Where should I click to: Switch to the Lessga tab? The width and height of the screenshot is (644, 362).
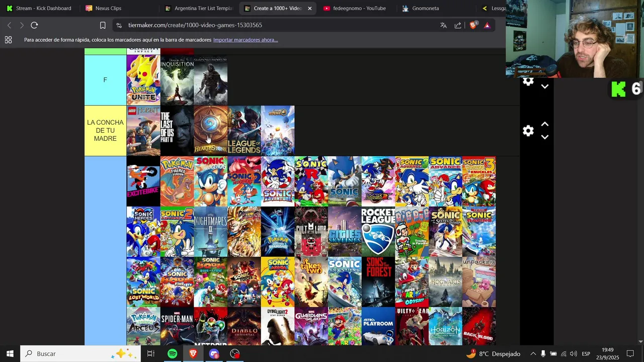click(x=493, y=8)
